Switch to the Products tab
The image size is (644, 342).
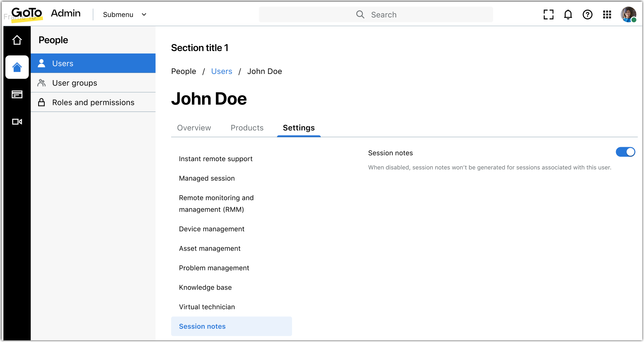[x=247, y=128]
